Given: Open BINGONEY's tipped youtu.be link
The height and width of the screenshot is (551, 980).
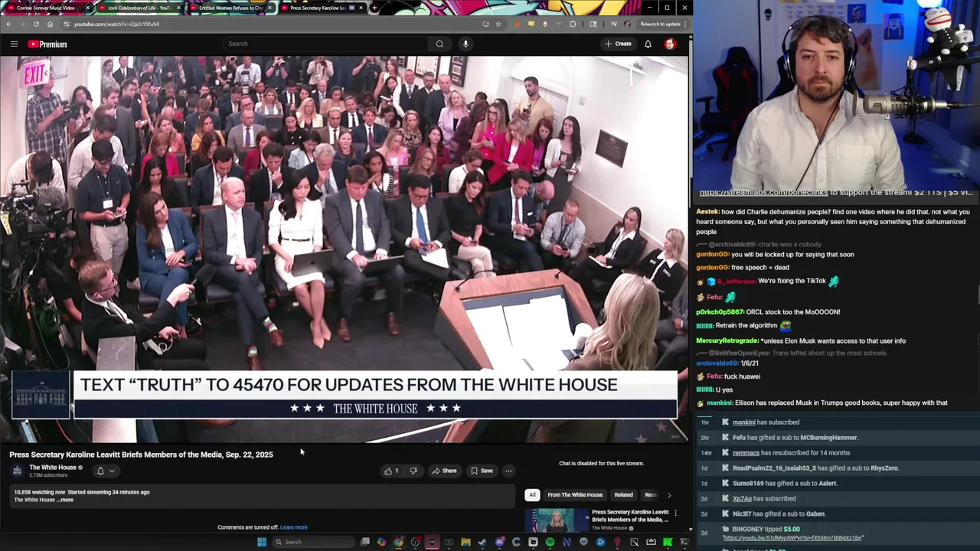Looking at the screenshot, I should pyautogui.click(x=792, y=538).
